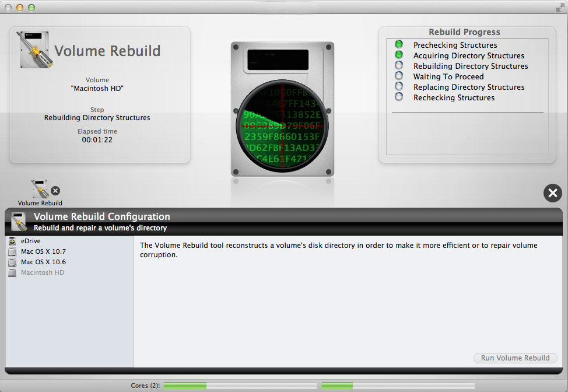Click the "Rebuild Progress" panel heading

point(464,32)
